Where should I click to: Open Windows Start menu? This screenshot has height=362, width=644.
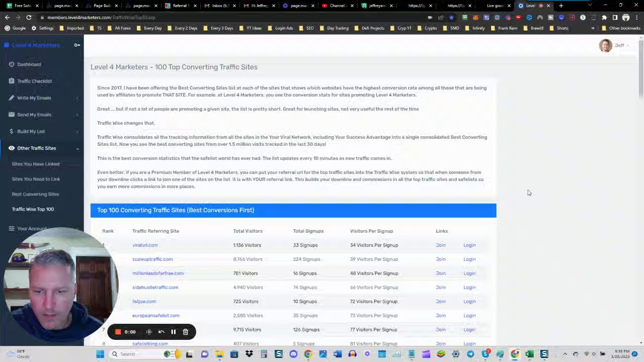(100, 354)
